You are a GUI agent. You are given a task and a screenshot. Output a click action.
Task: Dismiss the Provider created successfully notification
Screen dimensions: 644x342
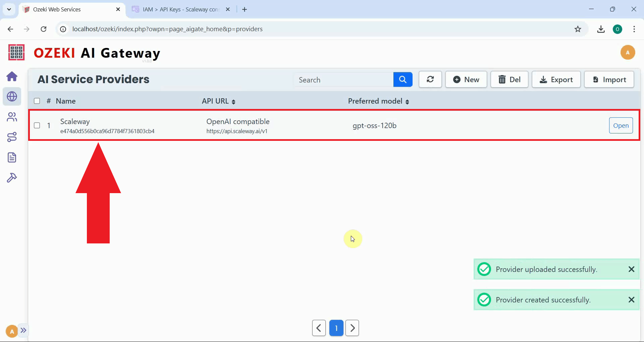tap(632, 299)
